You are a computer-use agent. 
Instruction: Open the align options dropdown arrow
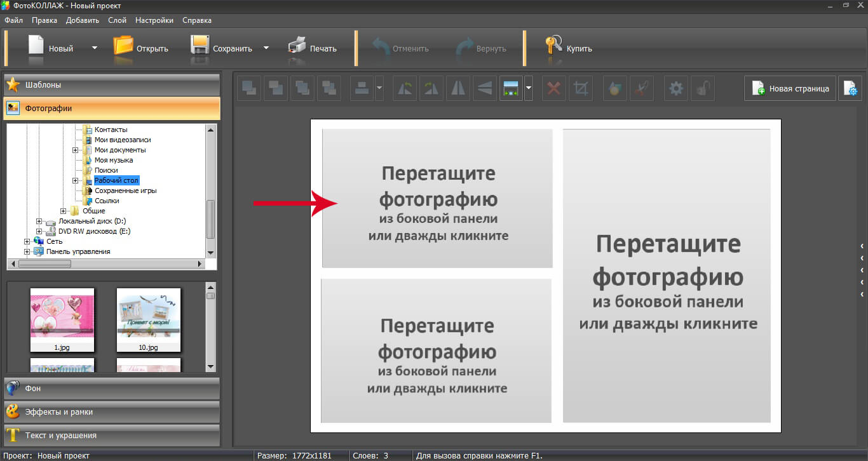[x=379, y=88]
